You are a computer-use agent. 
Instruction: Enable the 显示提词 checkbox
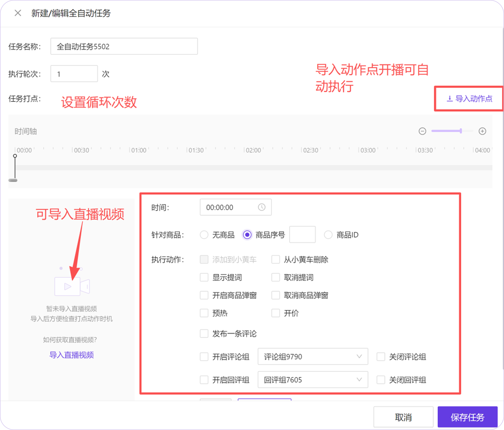coord(204,277)
